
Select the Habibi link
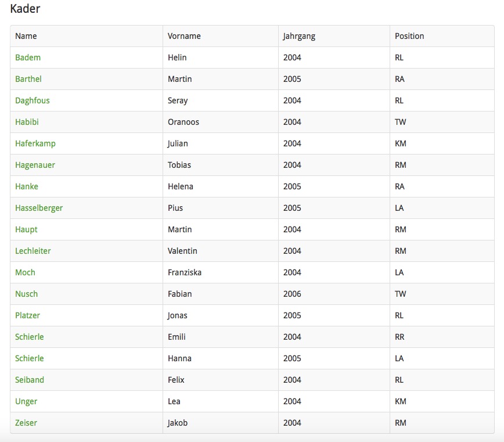[27, 122]
